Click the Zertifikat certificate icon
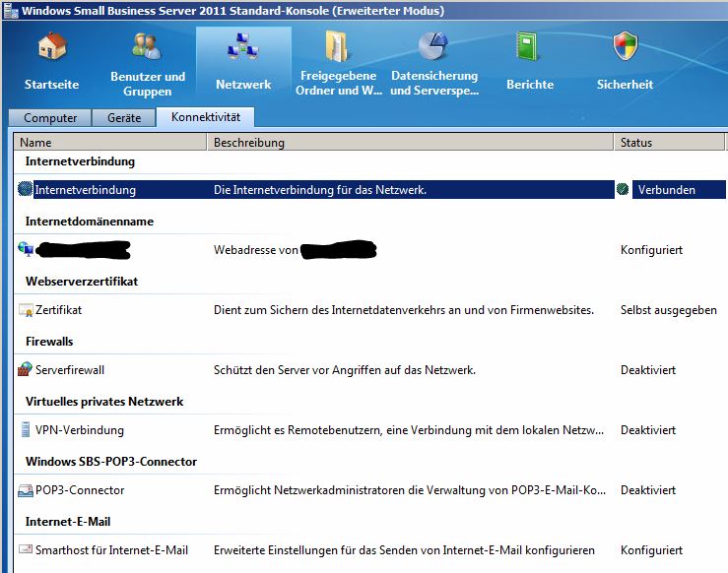Screen dimensions: 728x573 (26, 309)
